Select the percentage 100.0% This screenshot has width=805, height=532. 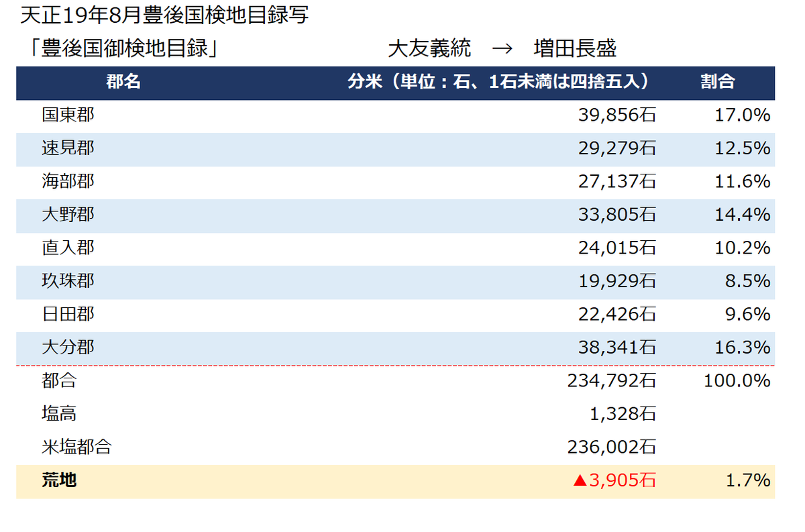pyautogui.click(x=736, y=381)
